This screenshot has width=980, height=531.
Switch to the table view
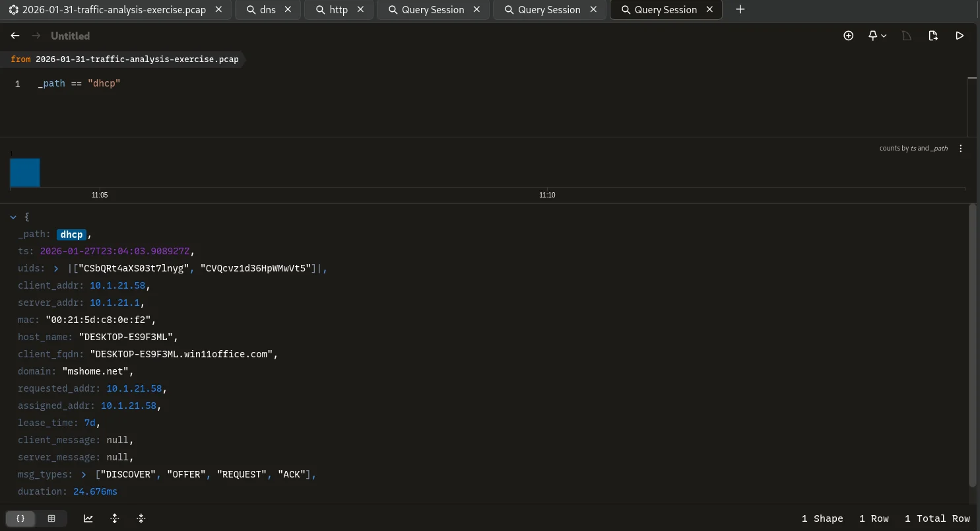click(51, 518)
